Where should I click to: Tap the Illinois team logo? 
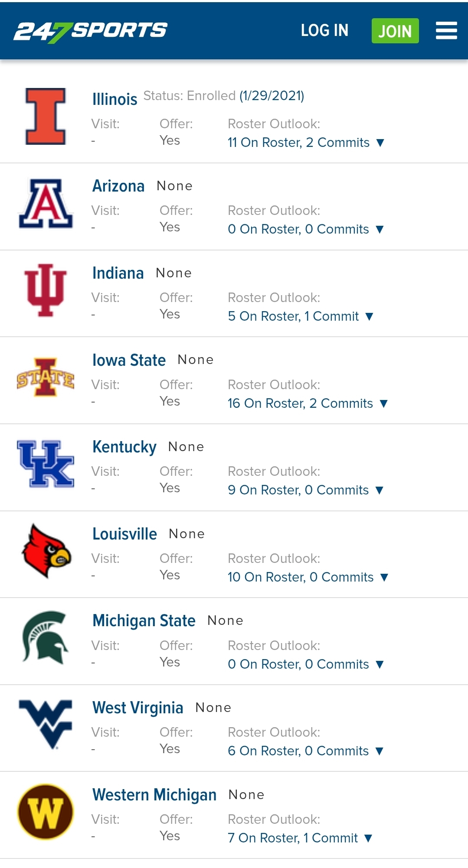point(46,116)
